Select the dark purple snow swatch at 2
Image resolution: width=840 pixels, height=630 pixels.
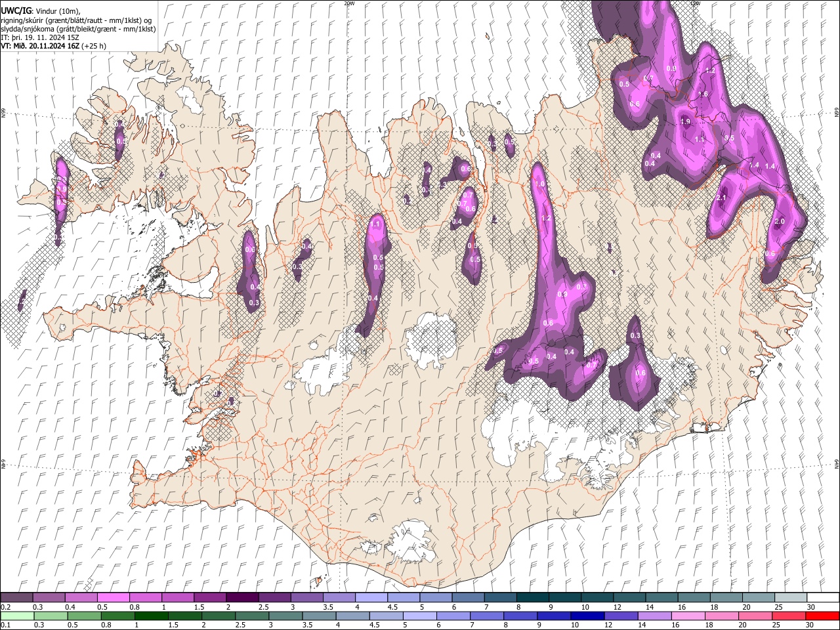tap(241, 598)
